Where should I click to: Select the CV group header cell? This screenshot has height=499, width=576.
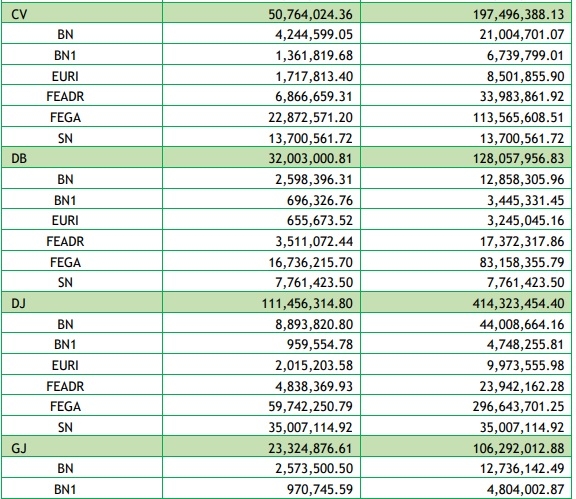point(82,14)
